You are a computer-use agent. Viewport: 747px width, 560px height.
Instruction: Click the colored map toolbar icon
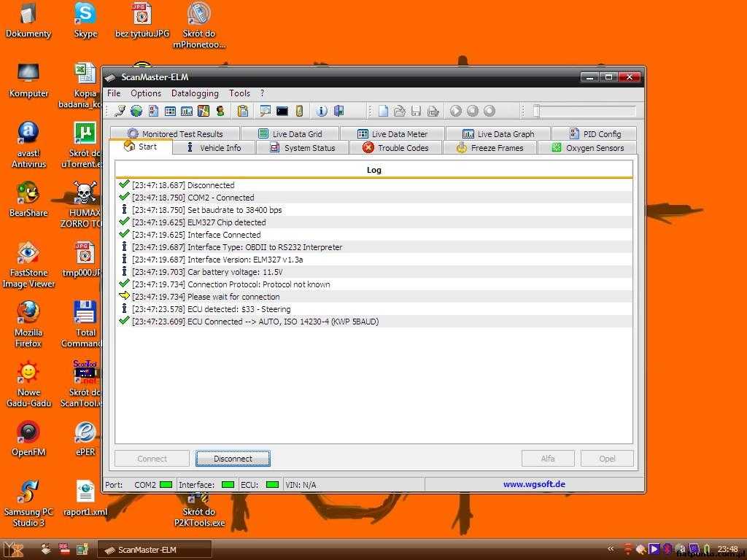coord(204,111)
